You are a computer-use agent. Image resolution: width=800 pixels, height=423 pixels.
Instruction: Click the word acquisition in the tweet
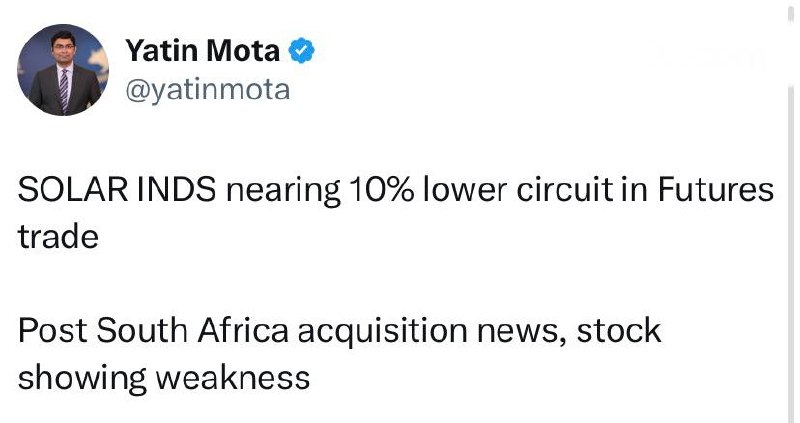click(x=383, y=333)
